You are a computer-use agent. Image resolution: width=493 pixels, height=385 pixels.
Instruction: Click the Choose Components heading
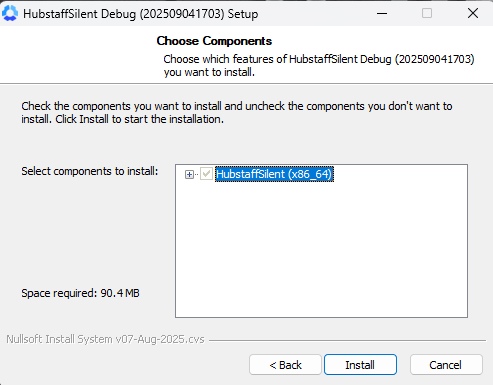pos(214,41)
